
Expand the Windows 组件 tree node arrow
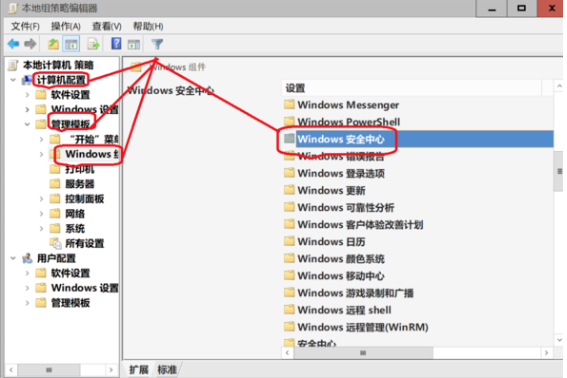pyautogui.click(x=41, y=154)
